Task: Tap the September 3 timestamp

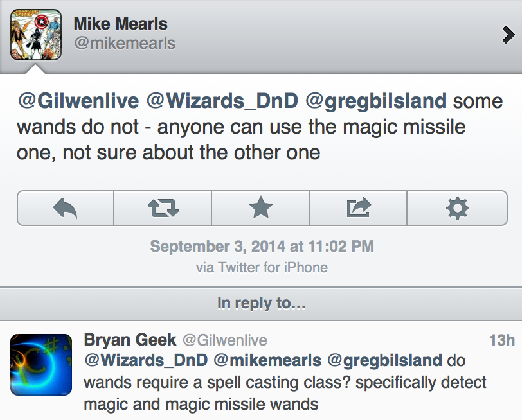Action: [261, 246]
